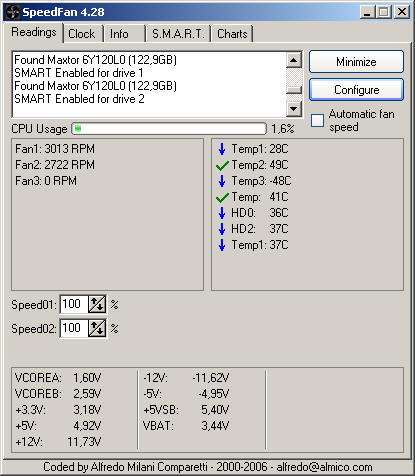
Task: Enable the Automatic fan speed checkbox
Action: [x=317, y=120]
